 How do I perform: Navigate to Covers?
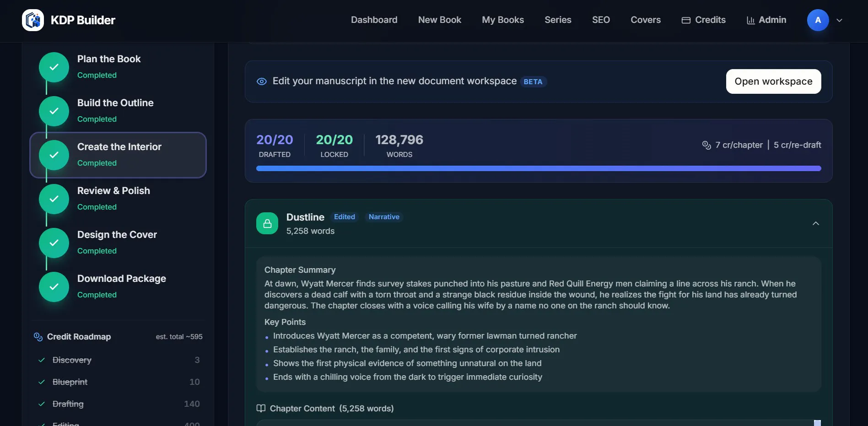tap(645, 20)
